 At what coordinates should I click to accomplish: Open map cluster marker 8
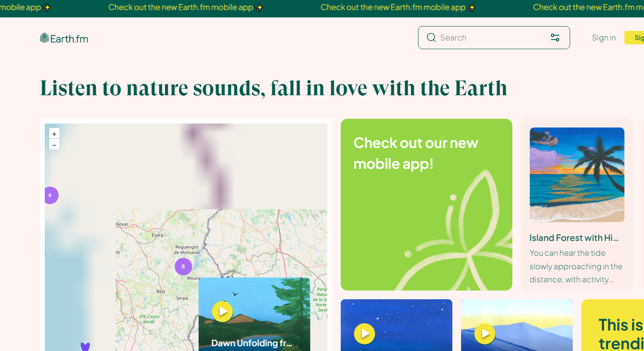coord(183,267)
